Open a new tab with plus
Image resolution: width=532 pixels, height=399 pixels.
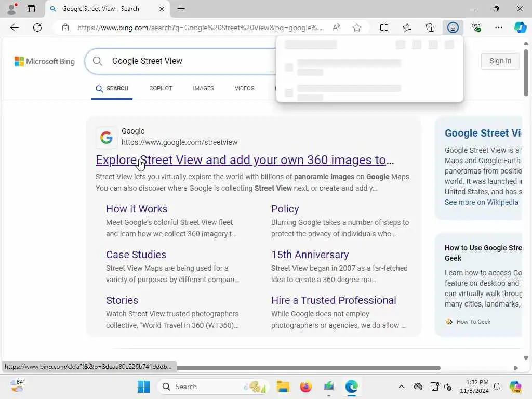coord(181,9)
